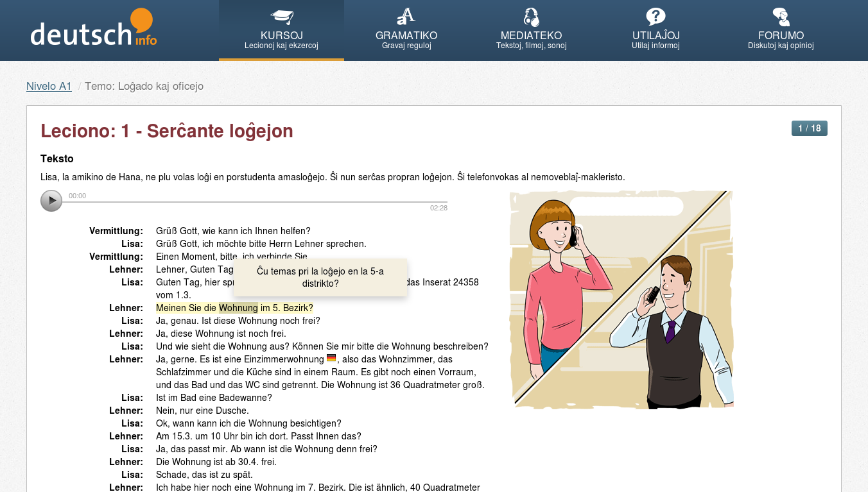Click line 'Ist im Bad eine Badewanne?'

click(214, 398)
